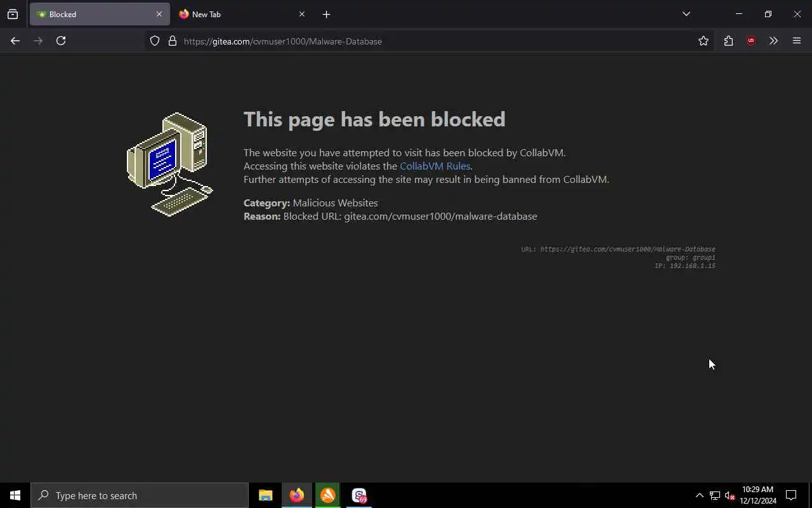Bookmark this page with star icon
This screenshot has height=508, width=812.
click(704, 41)
